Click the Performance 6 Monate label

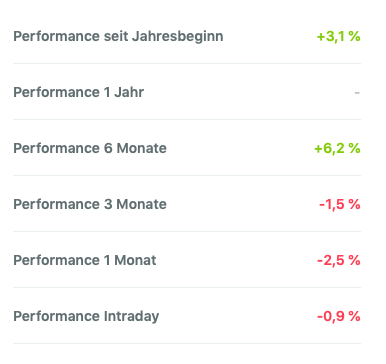[90, 148]
